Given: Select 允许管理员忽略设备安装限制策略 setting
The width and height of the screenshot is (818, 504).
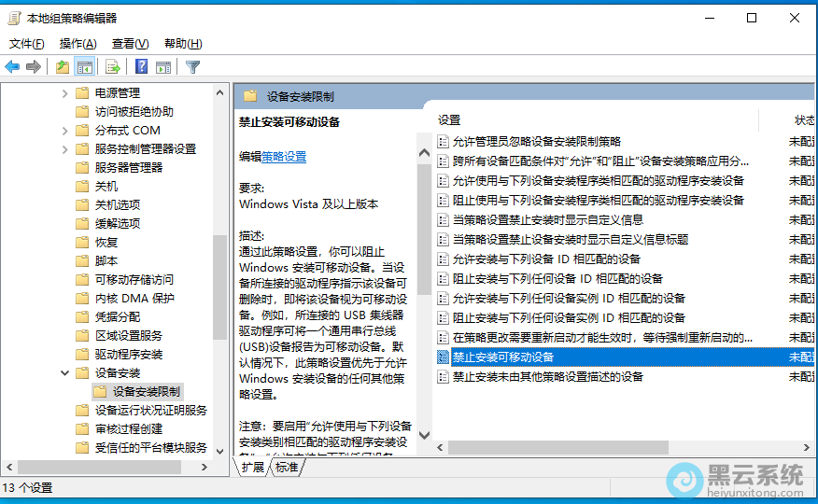Looking at the screenshot, I should click(x=536, y=142).
